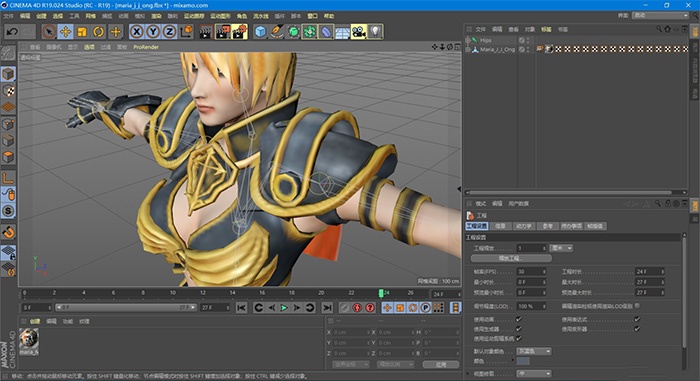
Task: Uncheck the first right-column checkbox under LOD
Action: (637, 319)
